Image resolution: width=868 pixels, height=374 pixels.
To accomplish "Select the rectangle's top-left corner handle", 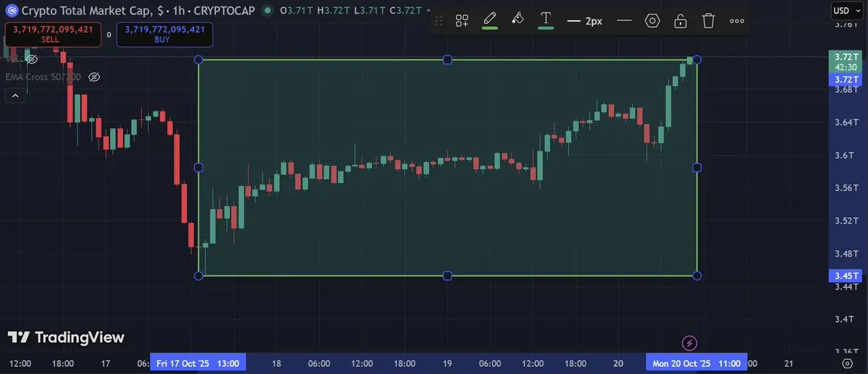I will click(198, 59).
